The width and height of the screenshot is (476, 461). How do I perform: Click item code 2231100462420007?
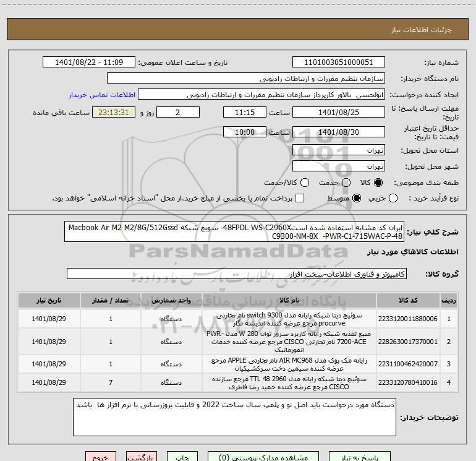click(408, 364)
